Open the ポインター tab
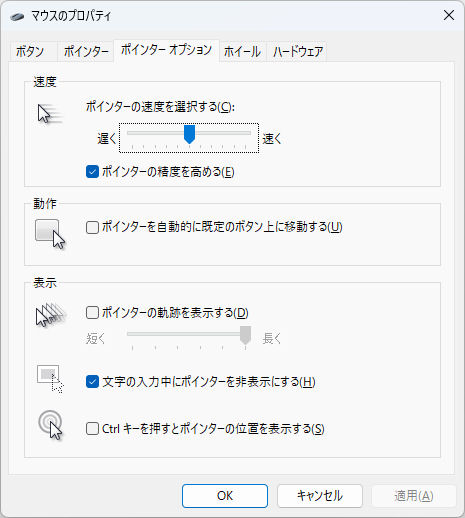Viewport: 465px width, 518px height. [86, 52]
